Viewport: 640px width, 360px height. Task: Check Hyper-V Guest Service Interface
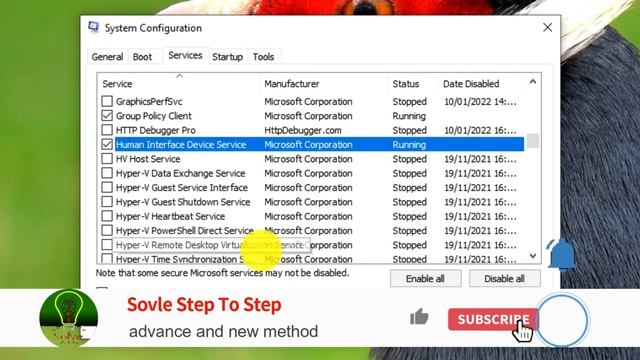[x=107, y=187]
